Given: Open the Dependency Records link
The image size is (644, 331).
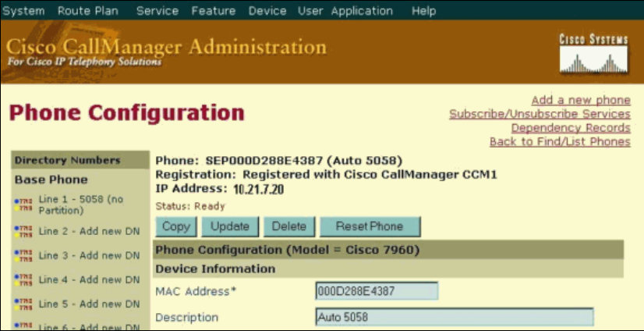Looking at the screenshot, I should (x=571, y=128).
